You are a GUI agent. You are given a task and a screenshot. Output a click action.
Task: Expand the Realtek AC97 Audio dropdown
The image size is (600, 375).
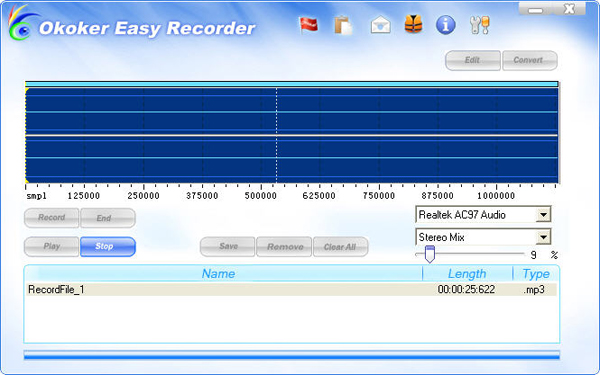543,215
